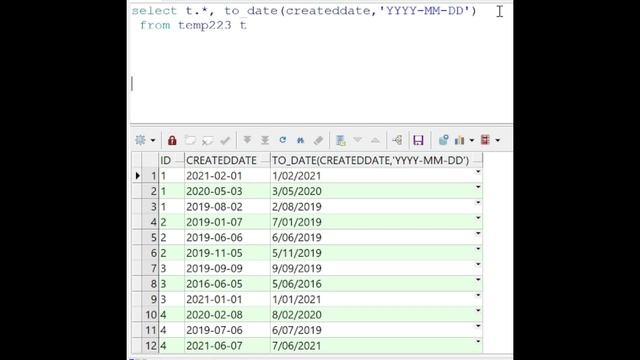Click the CREATEDDATE column header

[x=227, y=160]
